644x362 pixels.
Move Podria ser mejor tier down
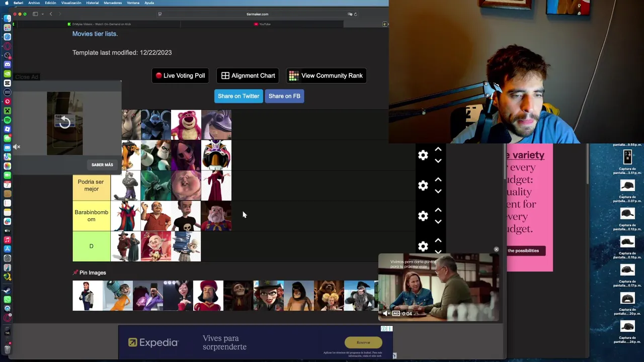(x=438, y=191)
